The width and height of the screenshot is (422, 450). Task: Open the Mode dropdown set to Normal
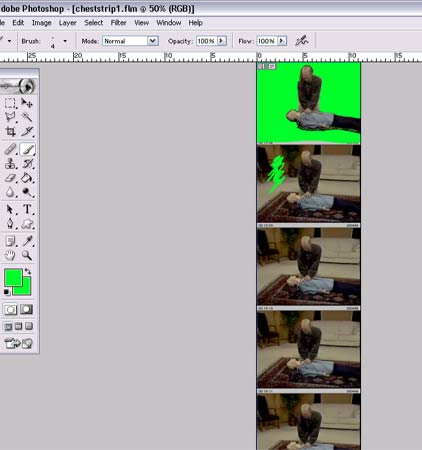(130, 41)
